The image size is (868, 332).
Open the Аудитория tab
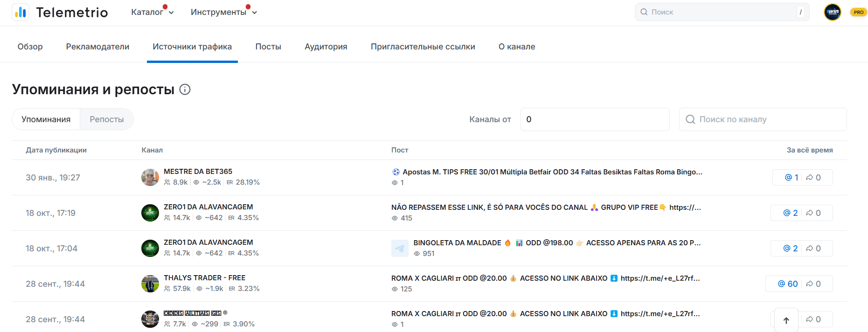(326, 47)
